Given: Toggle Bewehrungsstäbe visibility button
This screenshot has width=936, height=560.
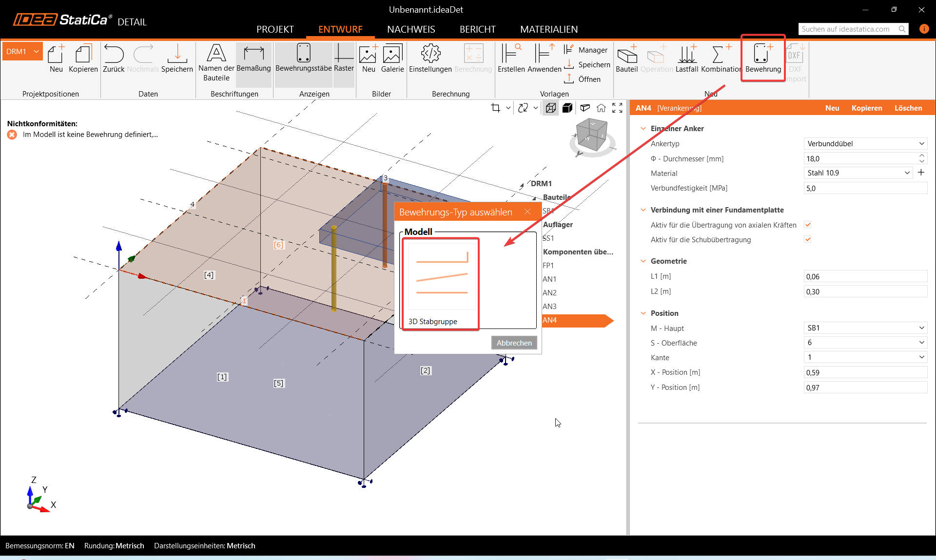Looking at the screenshot, I should tap(303, 58).
